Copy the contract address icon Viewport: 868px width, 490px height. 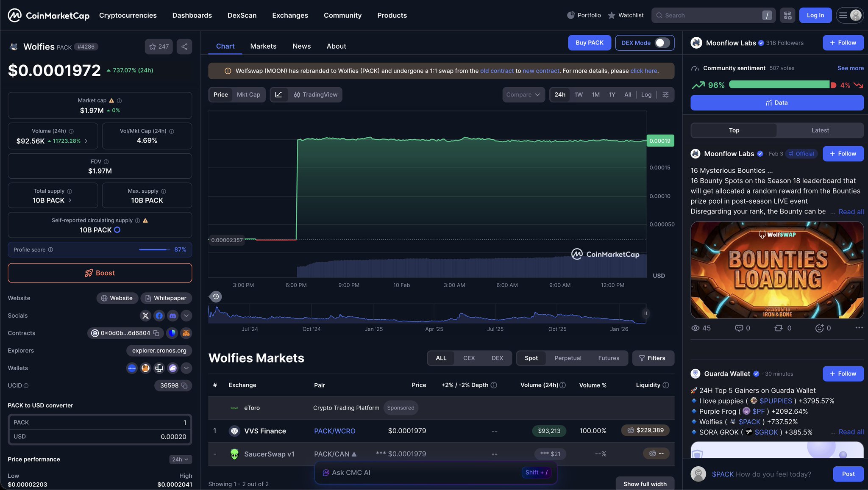click(156, 333)
